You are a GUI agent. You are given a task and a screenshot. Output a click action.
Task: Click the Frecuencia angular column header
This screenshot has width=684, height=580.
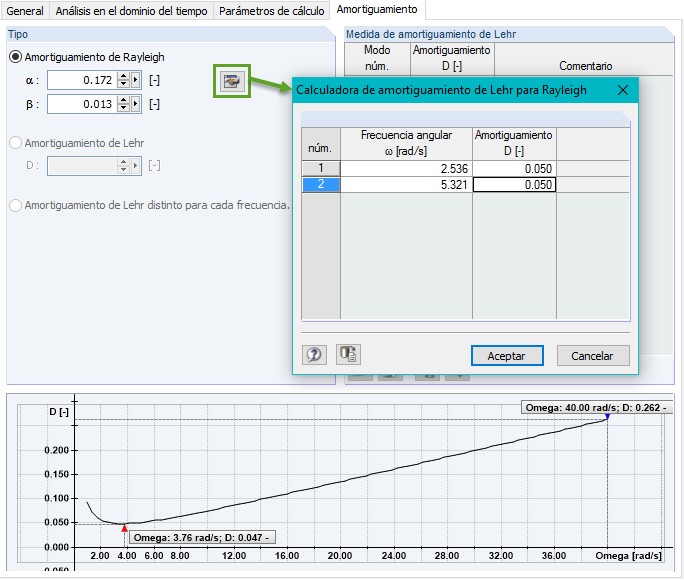tap(406, 143)
